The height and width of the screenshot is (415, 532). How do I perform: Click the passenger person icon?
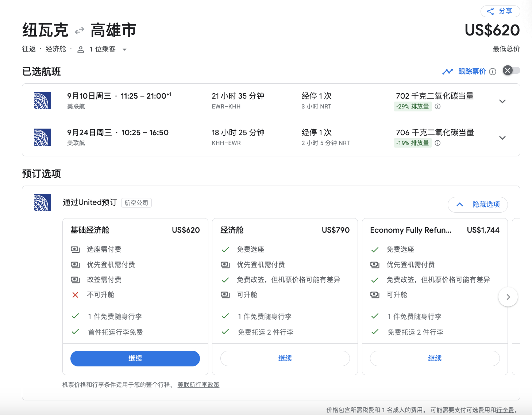pos(81,49)
